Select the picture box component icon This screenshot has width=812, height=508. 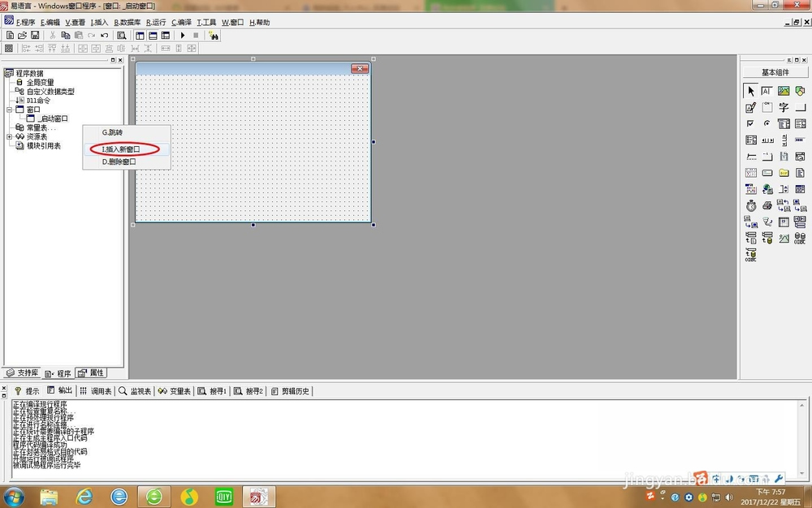(784, 91)
